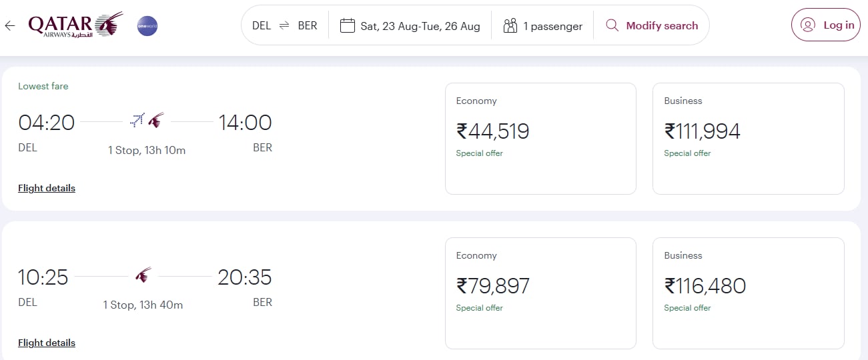Select the Economy fare ₹44,519
Screen dimensions: 868x360
[x=540, y=139]
